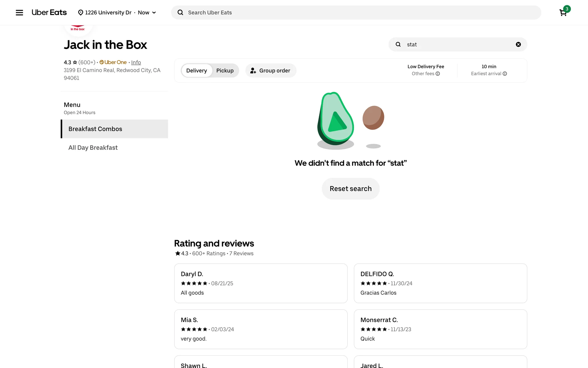588x368 pixels.
Task: Clear the menu search text "stat"
Action: click(518, 44)
